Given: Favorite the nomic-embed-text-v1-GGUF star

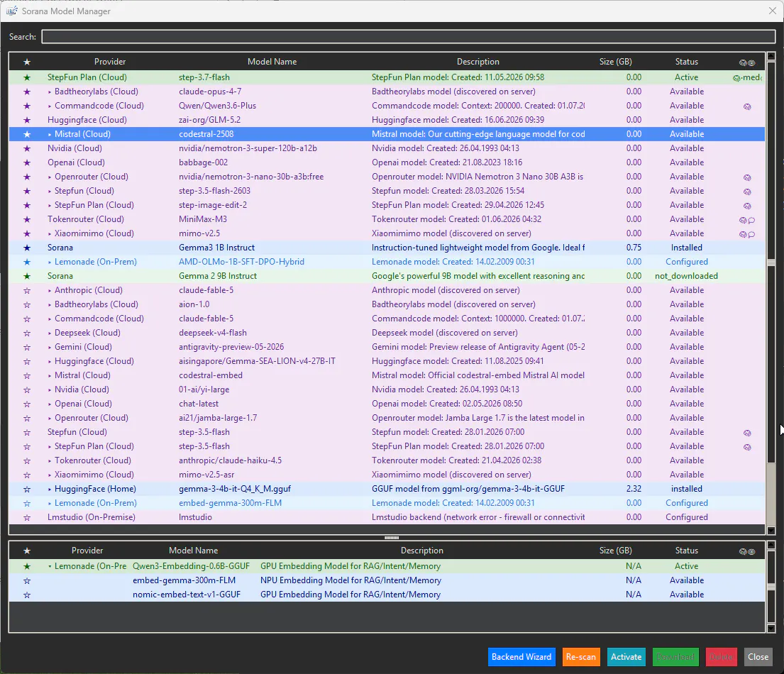Looking at the screenshot, I should click(27, 595).
